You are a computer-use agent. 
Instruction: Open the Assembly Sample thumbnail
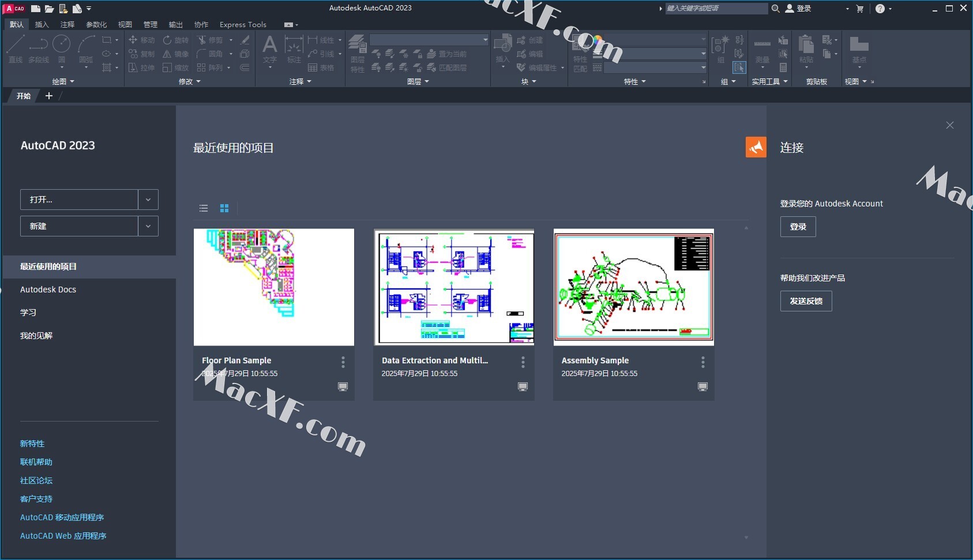point(634,287)
